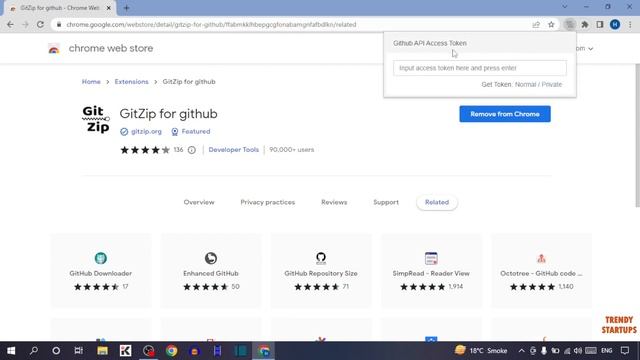Go back to previous page
The height and width of the screenshot is (360, 640).
tap(10, 24)
